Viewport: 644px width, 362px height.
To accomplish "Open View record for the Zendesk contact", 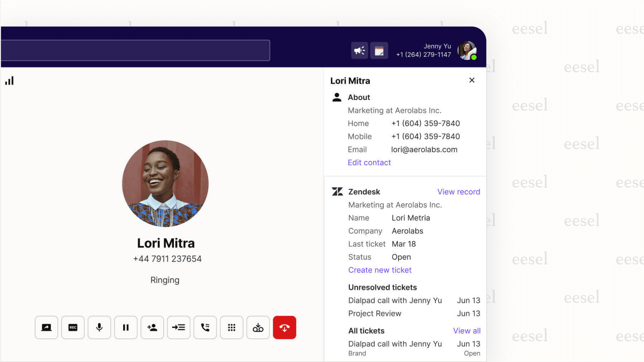I will point(458,192).
